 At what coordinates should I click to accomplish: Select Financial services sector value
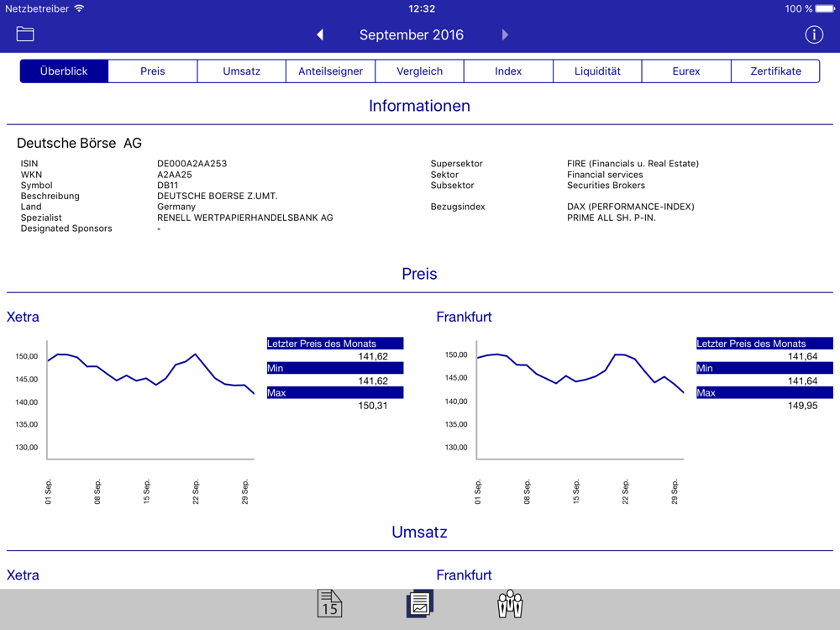tap(605, 175)
